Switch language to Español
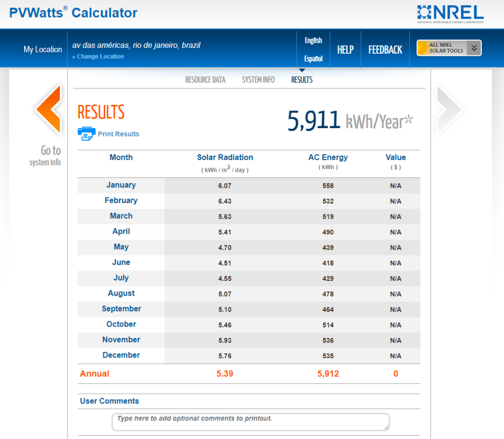 point(314,59)
